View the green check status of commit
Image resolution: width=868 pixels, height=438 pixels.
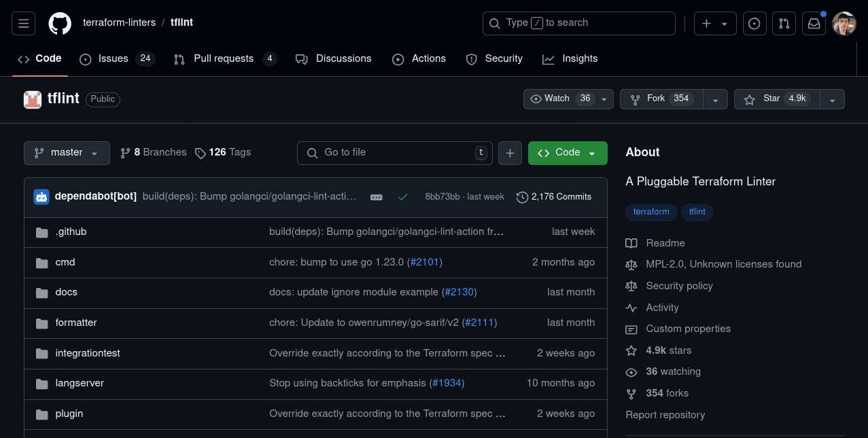[402, 197]
